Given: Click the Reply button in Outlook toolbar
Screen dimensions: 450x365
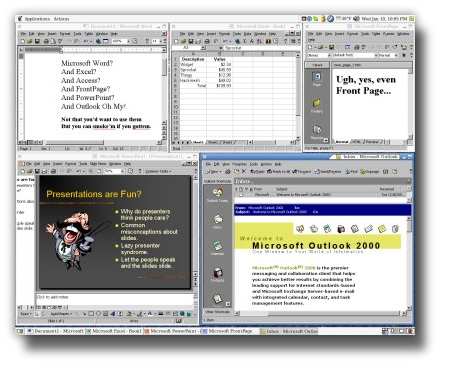Looking at the screenshot, I should point(257,171).
